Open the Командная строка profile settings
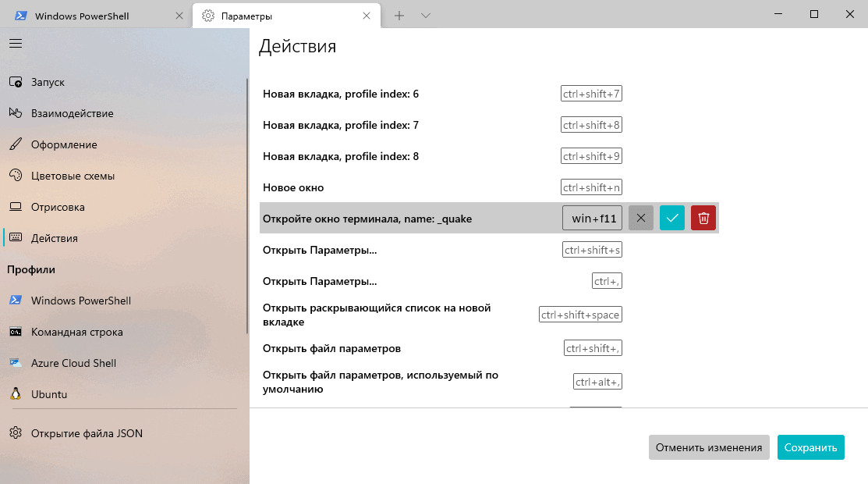Image resolution: width=868 pixels, height=484 pixels. pos(123,332)
